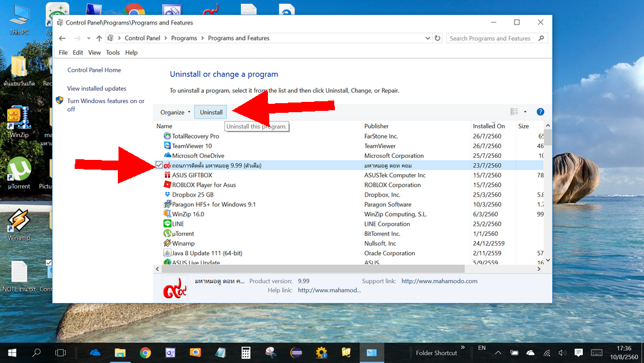This screenshot has width=644, height=363.
Task: Uncheck the selected Mahamodo 9.99 row checkbox
Action: [x=159, y=165]
